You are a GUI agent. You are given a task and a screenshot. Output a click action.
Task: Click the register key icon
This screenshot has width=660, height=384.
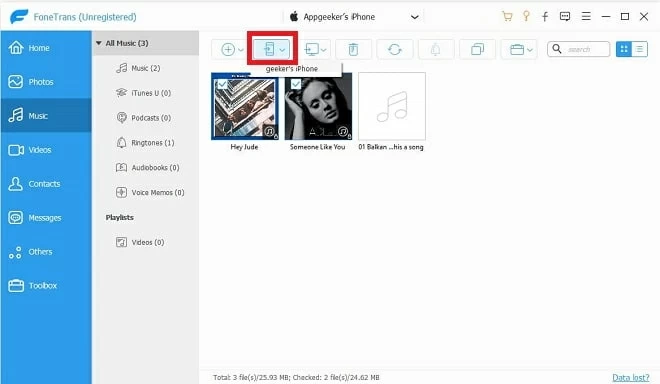[526, 16]
